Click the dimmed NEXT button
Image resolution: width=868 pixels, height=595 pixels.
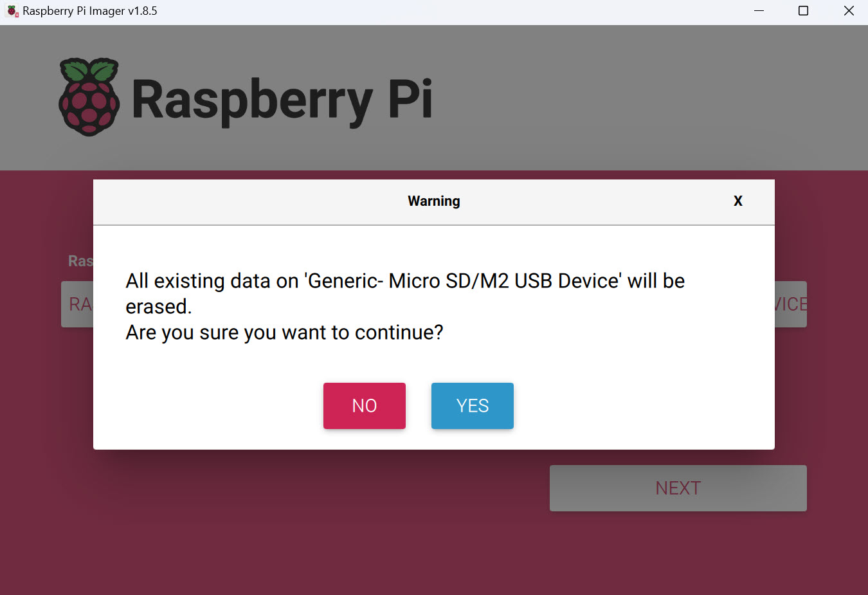tap(678, 488)
